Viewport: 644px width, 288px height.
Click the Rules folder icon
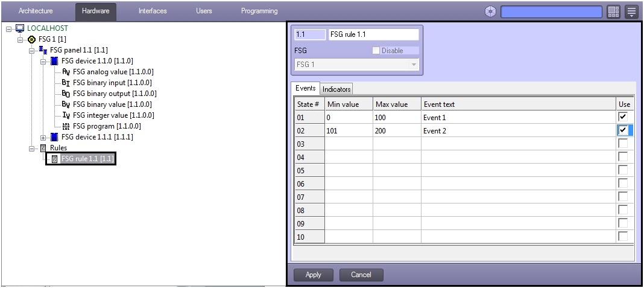point(43,148)
